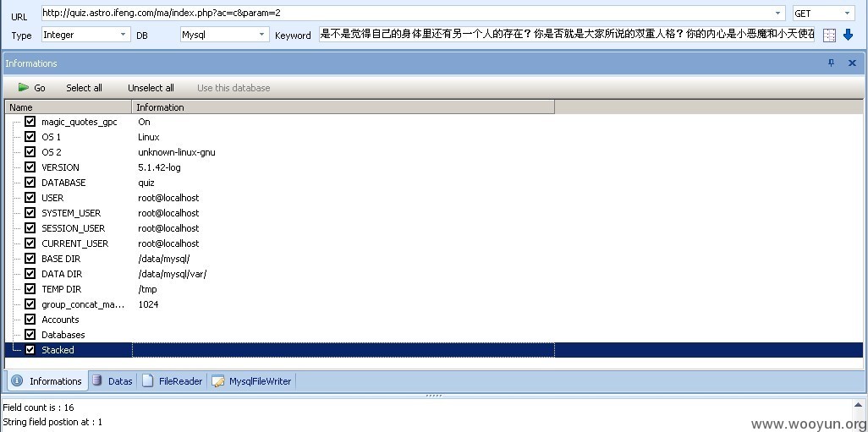Click the blue down arrow icon beside Keyword
868x432 pixels.
[x=848, y=35]
